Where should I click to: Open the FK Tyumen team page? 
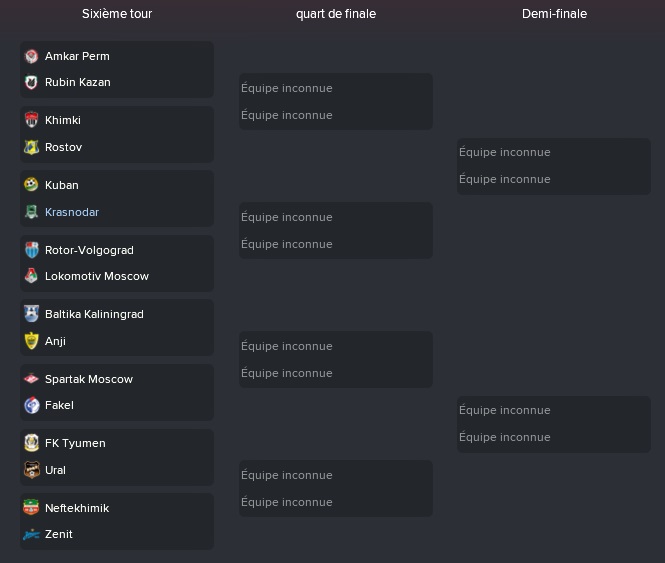(x=75, y=443)
